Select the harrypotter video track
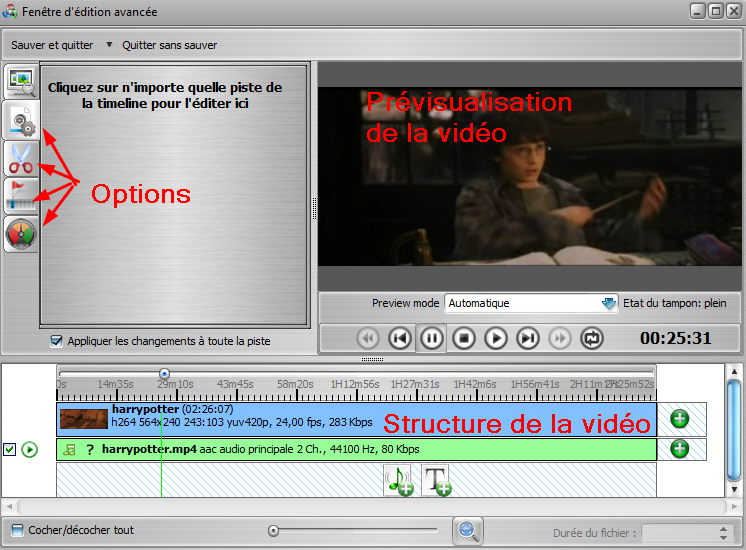 [356, 419]
